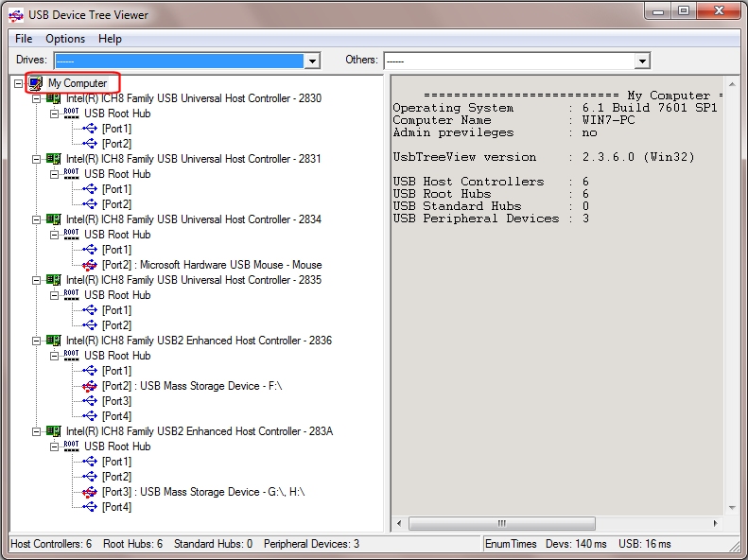Click USB icon of Port1 under controller 2830

[89, 129]
